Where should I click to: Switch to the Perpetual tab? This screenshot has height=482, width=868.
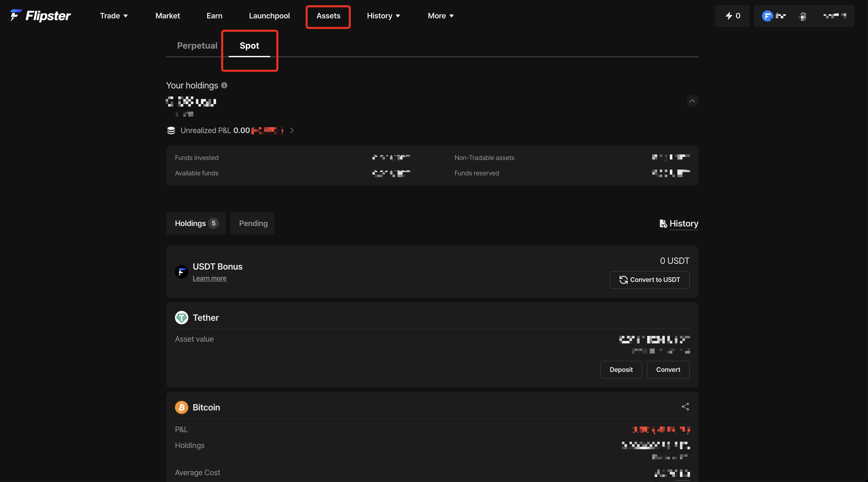click(197, 46)
